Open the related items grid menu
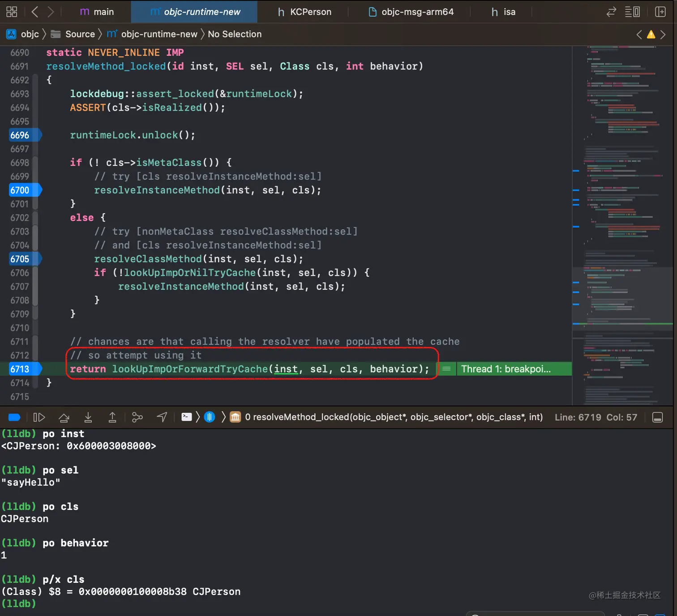 pyautogui.click(x=12, y=12)
